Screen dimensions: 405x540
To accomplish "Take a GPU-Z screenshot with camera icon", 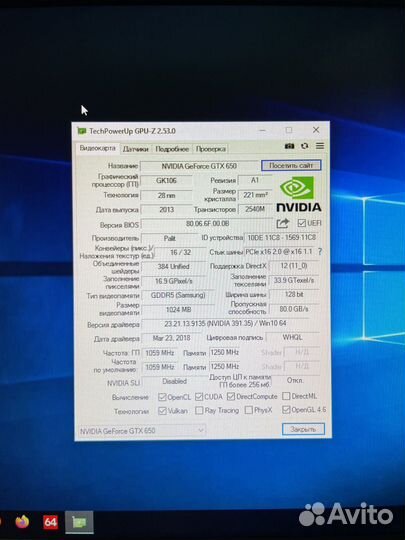I will [289, 146].
